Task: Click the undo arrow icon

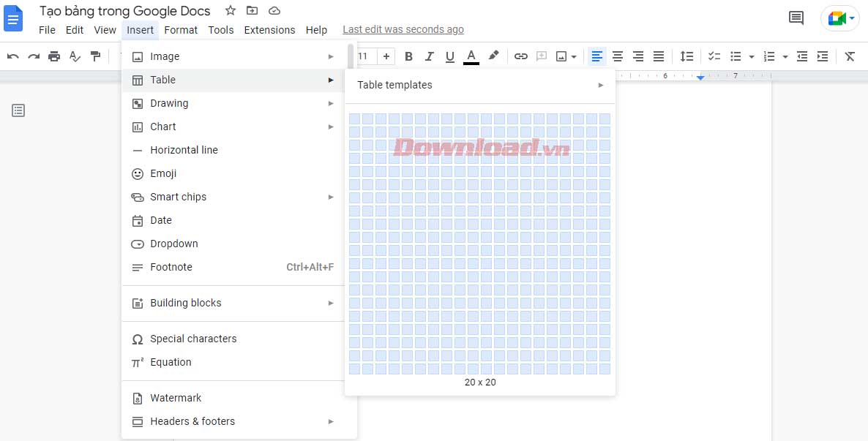Action: [x=14, y=56]
